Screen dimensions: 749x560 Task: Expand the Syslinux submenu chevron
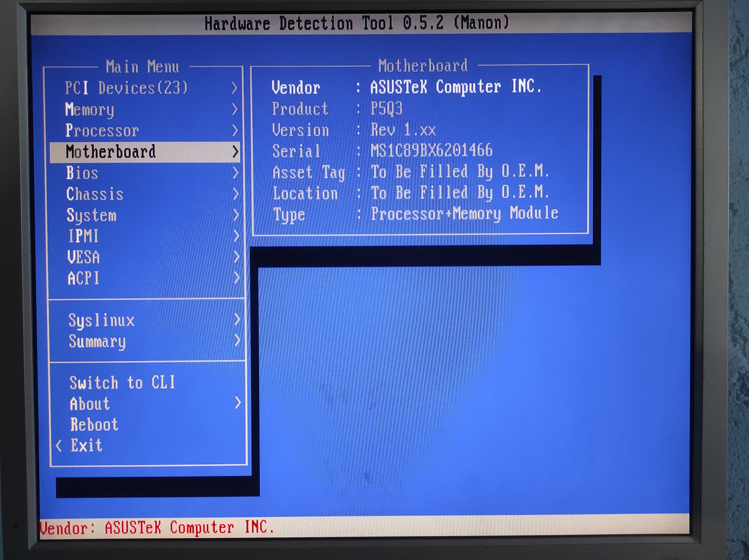(x=237, y=319)
